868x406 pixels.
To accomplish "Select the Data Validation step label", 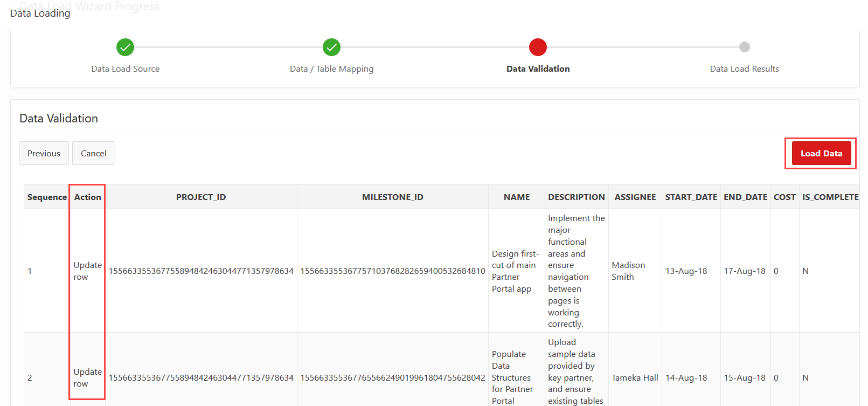I will point(538,69).
